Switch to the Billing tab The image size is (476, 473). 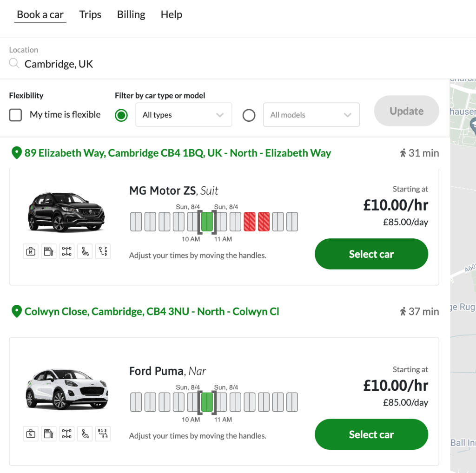(131, 14)
